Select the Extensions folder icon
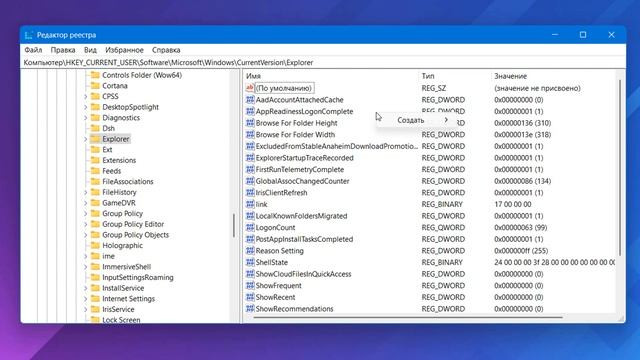 (x=95, y=160)
